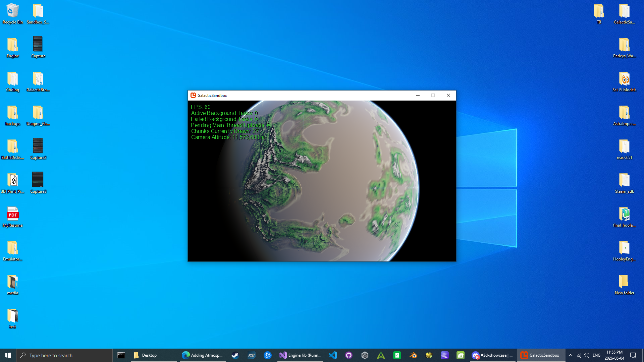
Task: Select the Coding folder icon
Action: tap(13, 81)
